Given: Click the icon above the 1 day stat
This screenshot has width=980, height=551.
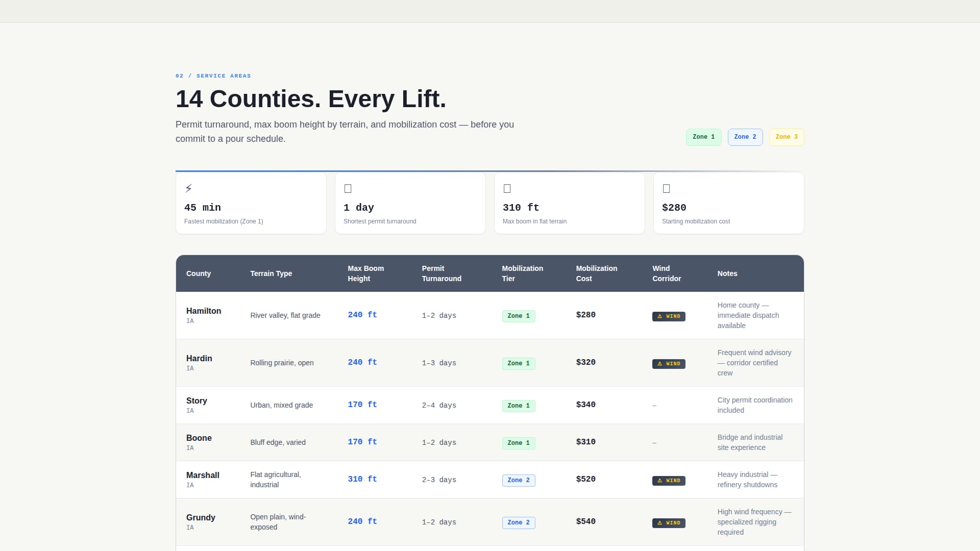Looking at the screenshot, I should click(x=348, y=189).
